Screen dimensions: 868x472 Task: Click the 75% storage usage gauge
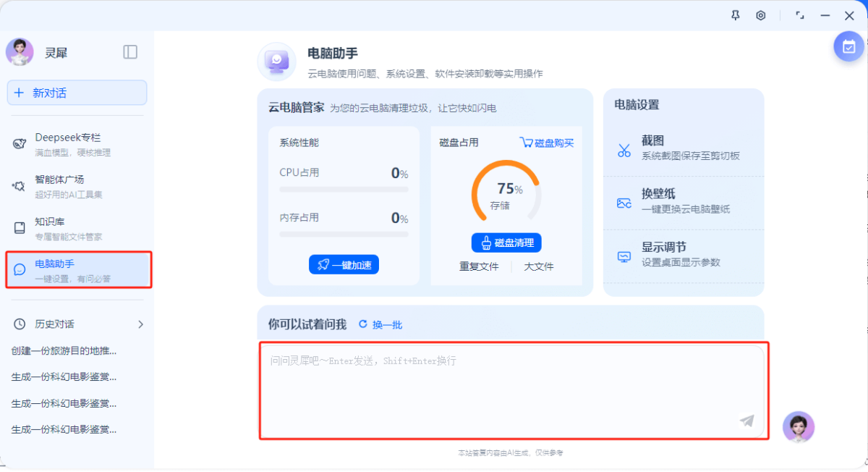(506, 193)
